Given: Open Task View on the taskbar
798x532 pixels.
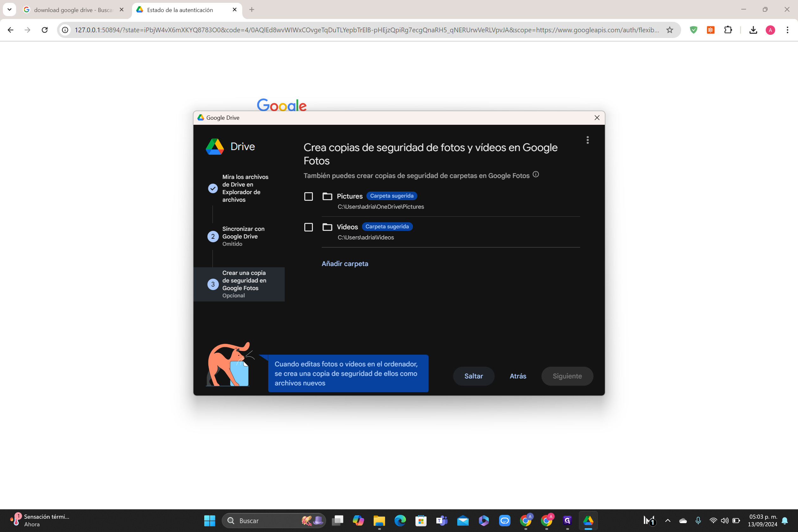Looking at the screenshot, I should click(337, 521).
